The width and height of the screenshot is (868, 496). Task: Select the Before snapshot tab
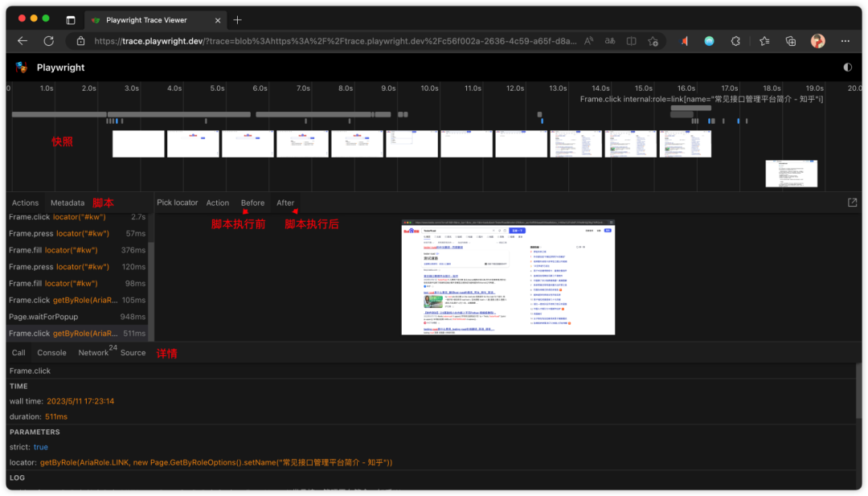pos(252,203)
